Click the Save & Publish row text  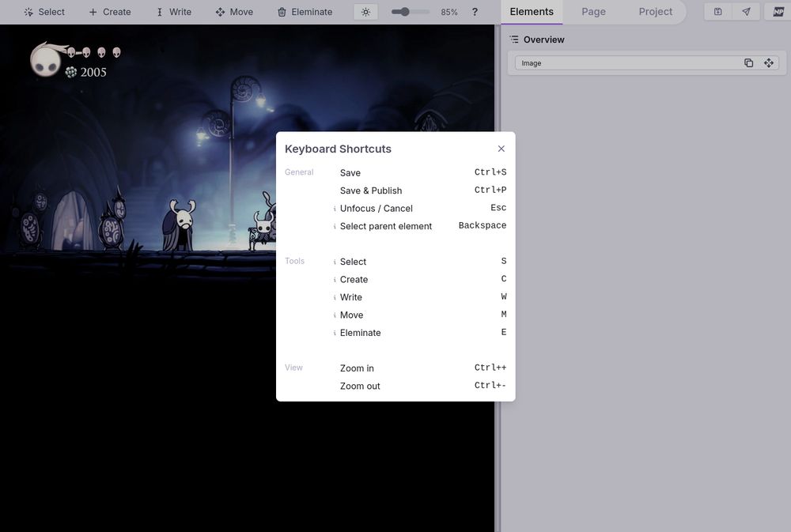coord(371,191)
